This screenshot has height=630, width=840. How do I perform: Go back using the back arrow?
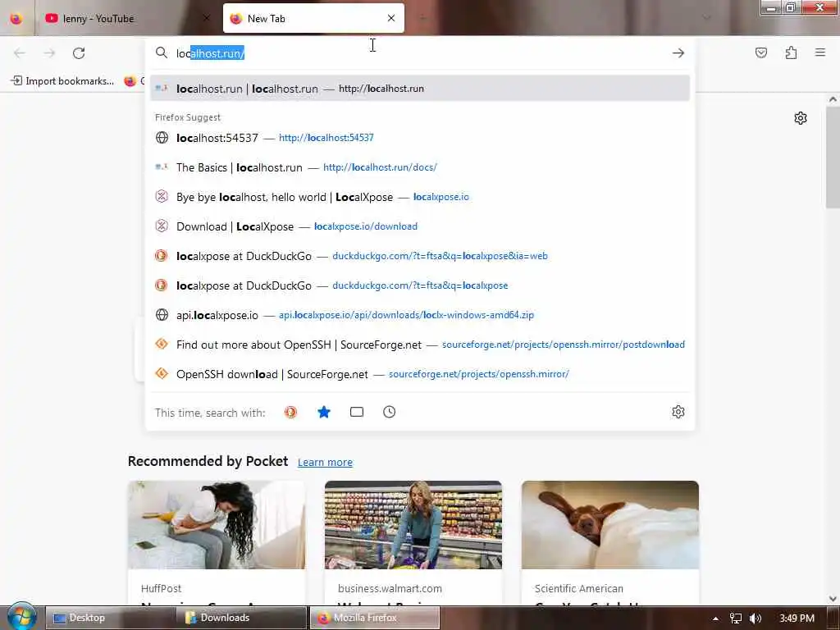coord(20,53)
